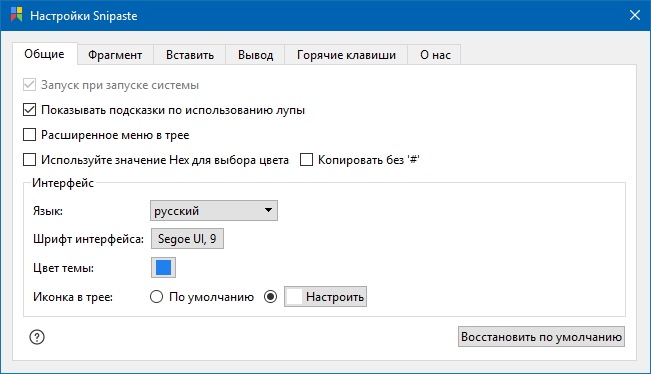651x374 pixels.
Task: Select the custom tray icon radio button
Action: tap(270, 297)
